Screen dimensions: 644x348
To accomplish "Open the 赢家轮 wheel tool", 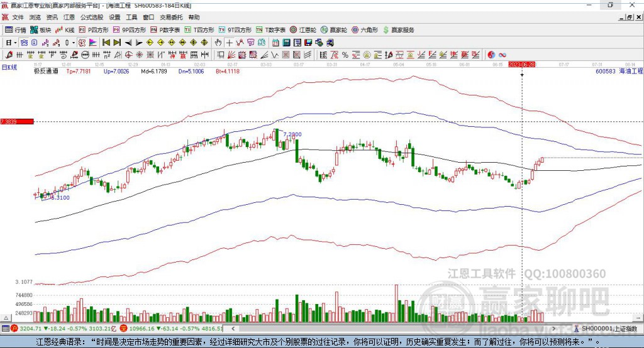I will click(x=334, y=30).
